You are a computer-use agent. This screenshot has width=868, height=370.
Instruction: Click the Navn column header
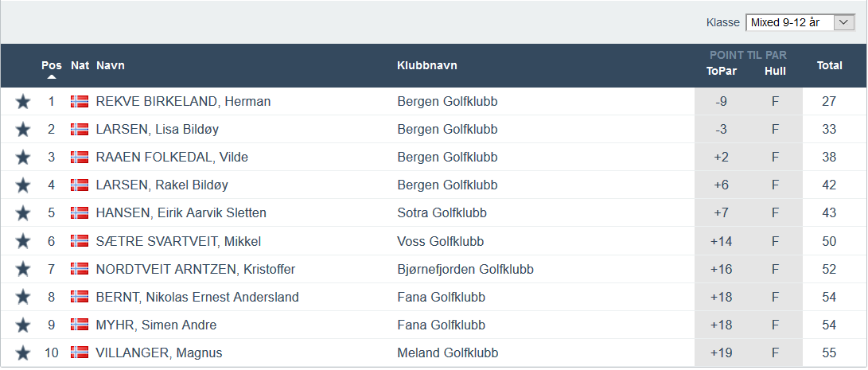click(x=111, y=65)
